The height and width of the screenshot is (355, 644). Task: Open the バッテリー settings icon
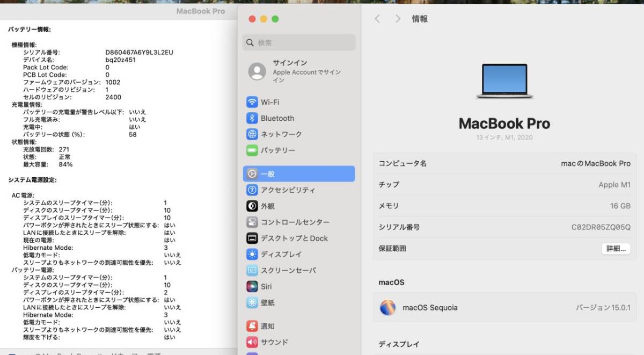point(252,150)
